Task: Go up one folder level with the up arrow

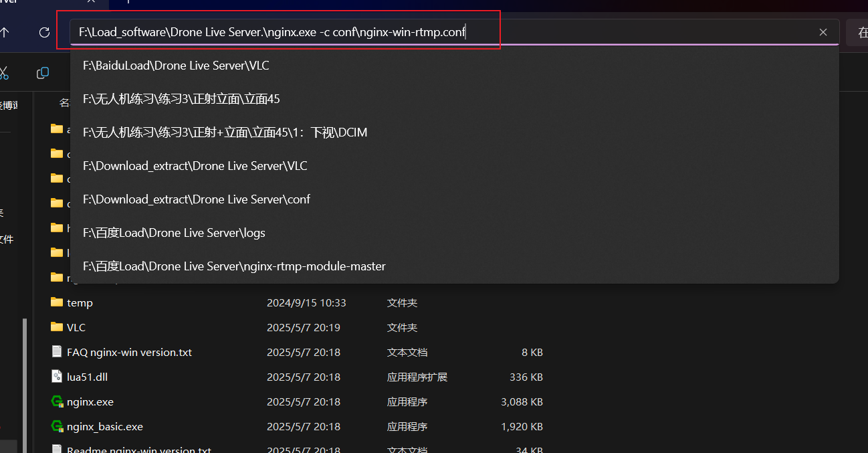Action: [x=4, y=32]
